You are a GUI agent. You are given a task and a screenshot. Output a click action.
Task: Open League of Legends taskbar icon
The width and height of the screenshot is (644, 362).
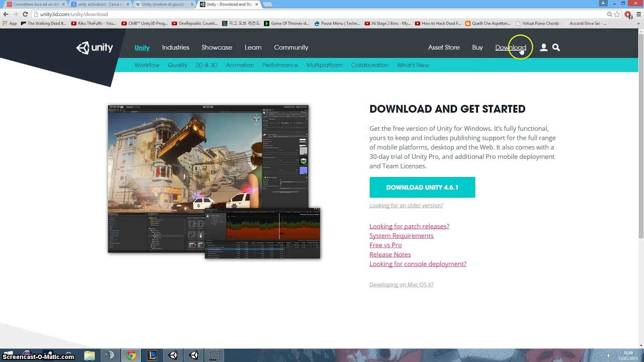pyautogui.click(x=152, y=355)
